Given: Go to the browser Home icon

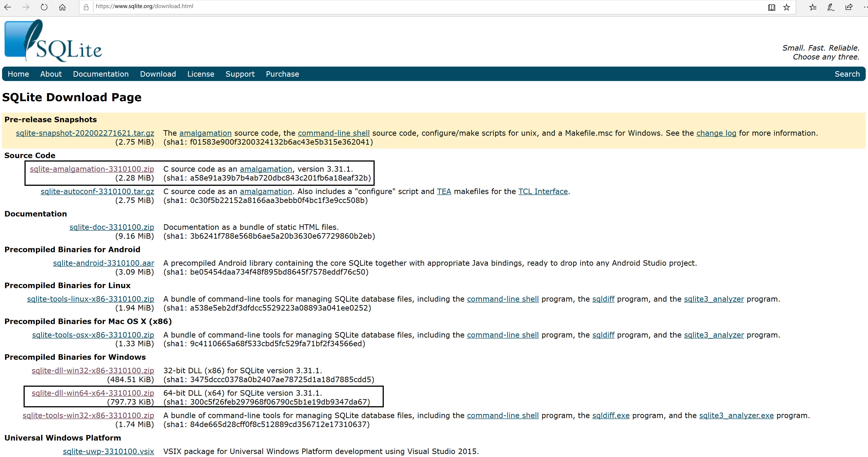Looking at the screenshot, I should tap(62, 7).
